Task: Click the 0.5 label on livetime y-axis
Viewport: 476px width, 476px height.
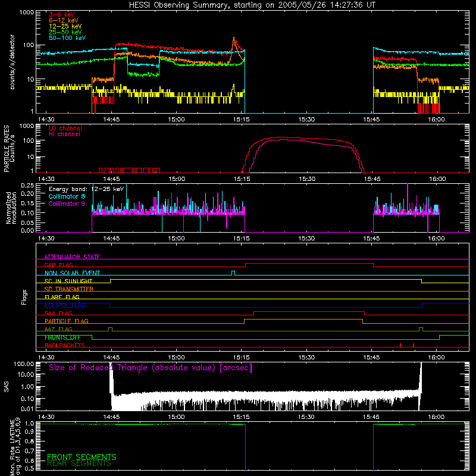Action: tap(29, 468)
